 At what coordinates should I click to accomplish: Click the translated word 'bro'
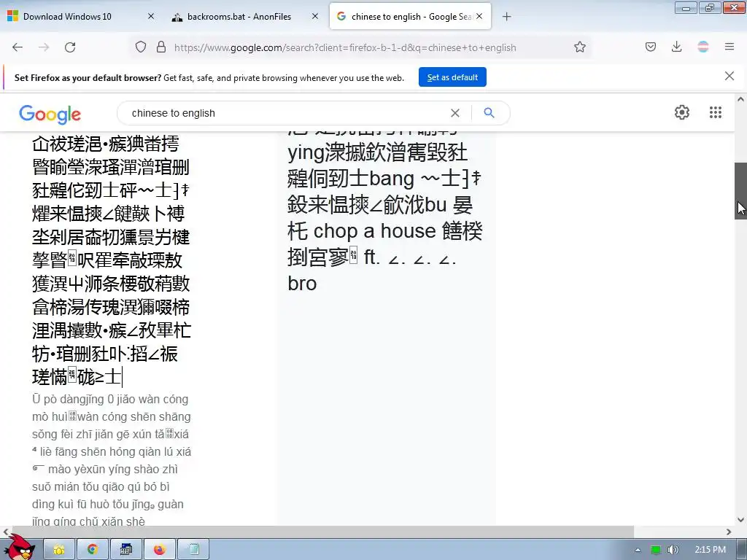pyautogui.click(x=302, y=284)
